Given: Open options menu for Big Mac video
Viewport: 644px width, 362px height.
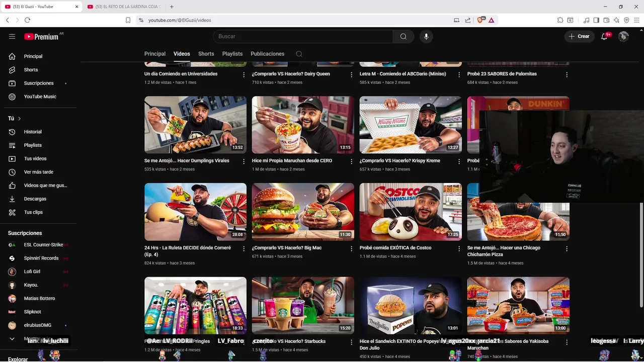Looking at the screenshot, I should pos(351,248).
